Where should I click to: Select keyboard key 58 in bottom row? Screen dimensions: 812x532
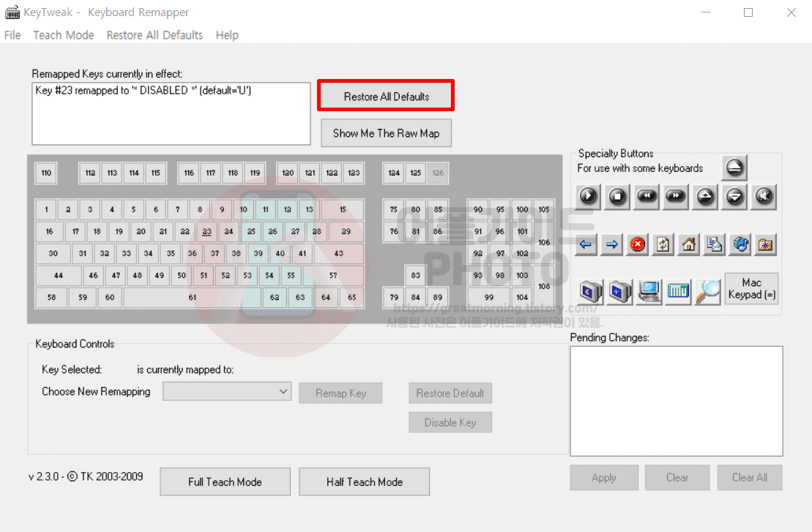(x=51, y=297)
